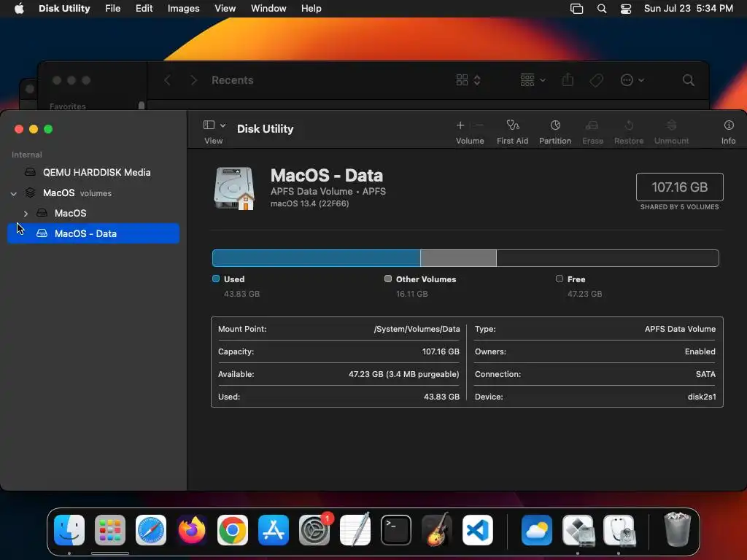Click the APFS Data Volume type value
This screenshot has width=747, height=560.
[680, 329]
